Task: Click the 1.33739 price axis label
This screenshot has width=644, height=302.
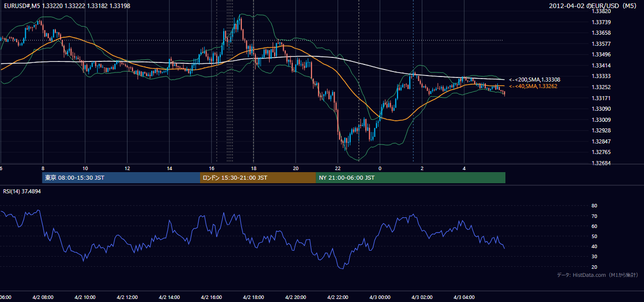Action: 601,22
